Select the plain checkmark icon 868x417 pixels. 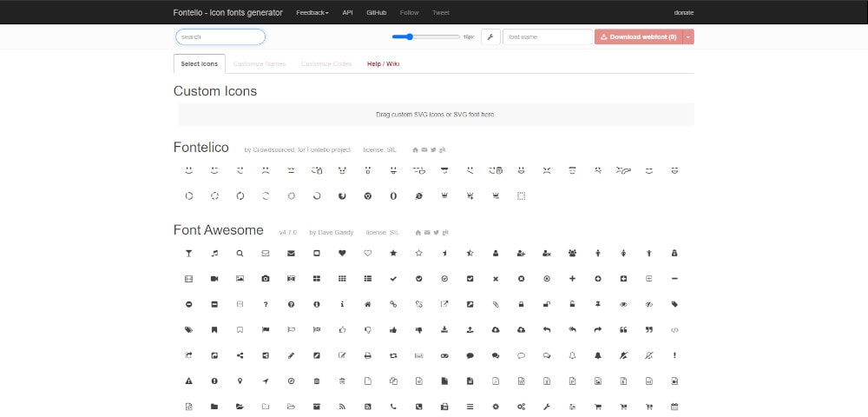pos(393,279)
